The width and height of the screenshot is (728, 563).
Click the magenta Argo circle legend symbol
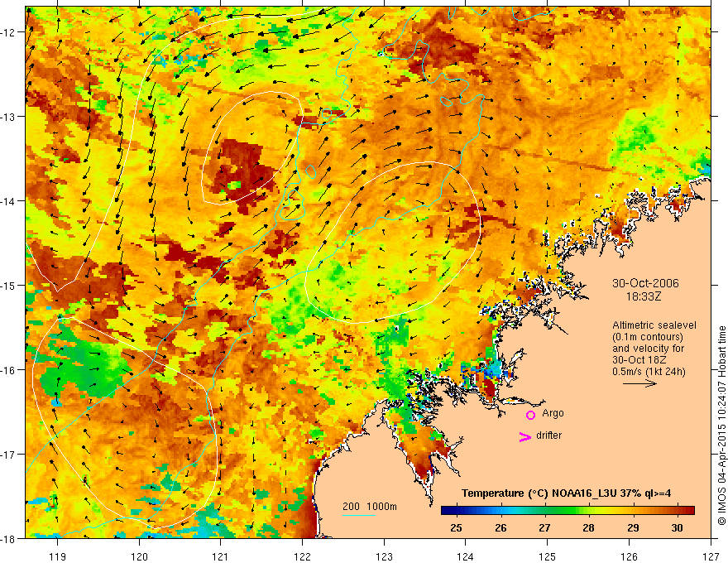pyautogui.click(x=530, y=415)
